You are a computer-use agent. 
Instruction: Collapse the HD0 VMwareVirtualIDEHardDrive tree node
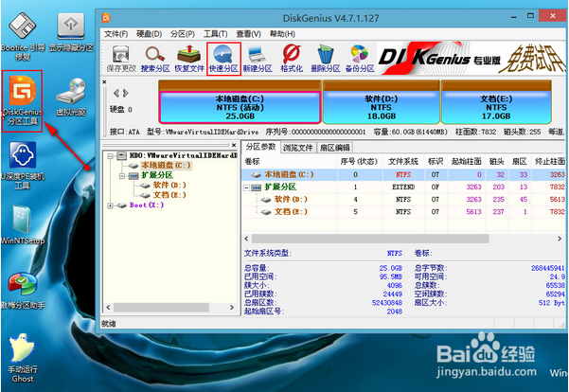pos(110,156)
